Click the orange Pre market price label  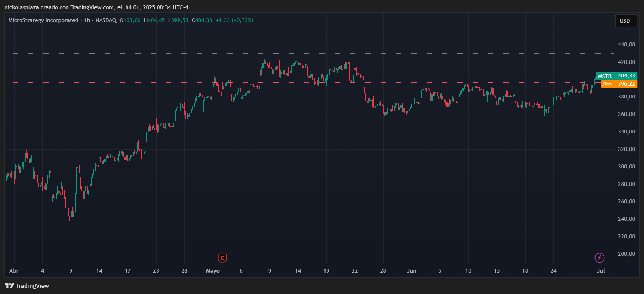tap(607, 84)
